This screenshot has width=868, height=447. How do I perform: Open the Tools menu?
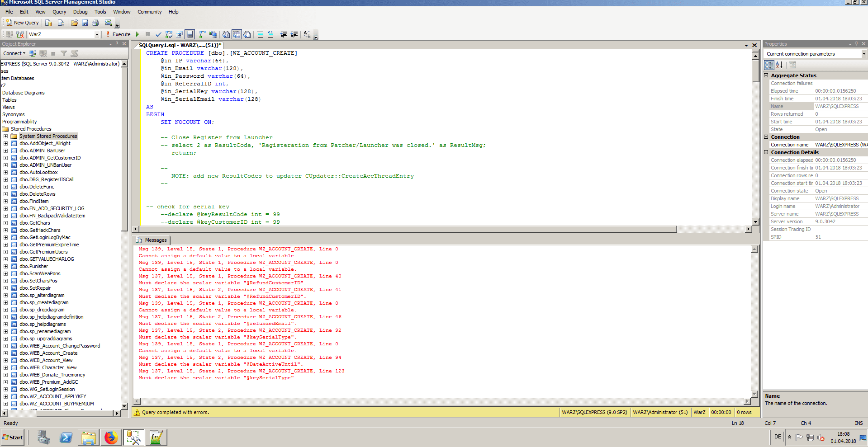(100, 12)
